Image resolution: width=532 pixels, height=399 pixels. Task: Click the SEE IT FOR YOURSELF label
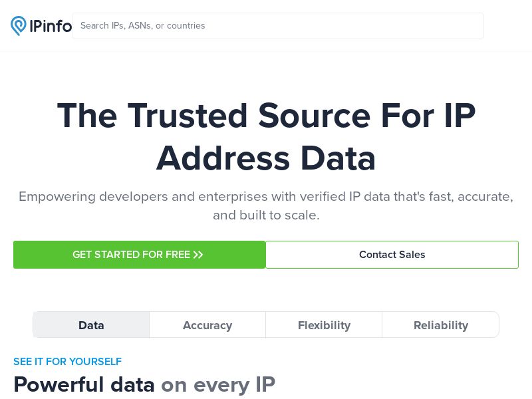click(x=67, y=362)
